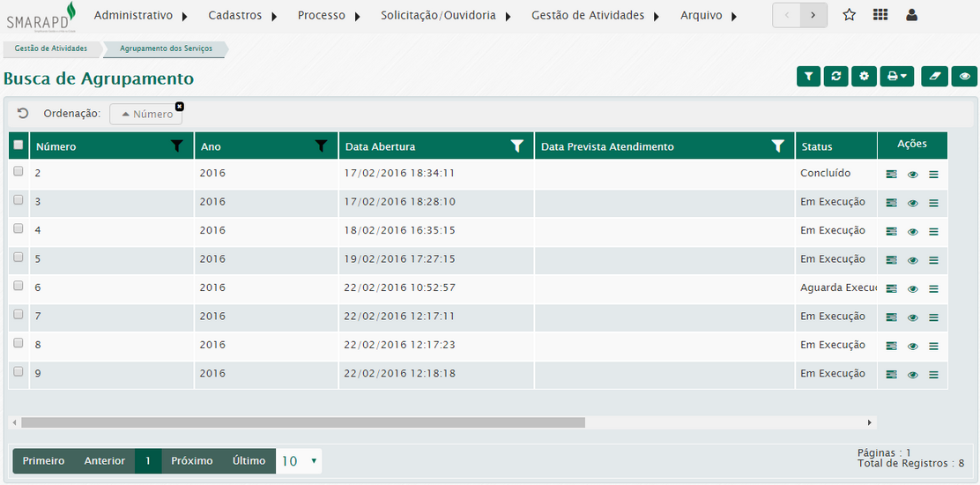Open the hamburger actions menu for row 2
The width and height of the screenshot is (980, 485).
933,175
